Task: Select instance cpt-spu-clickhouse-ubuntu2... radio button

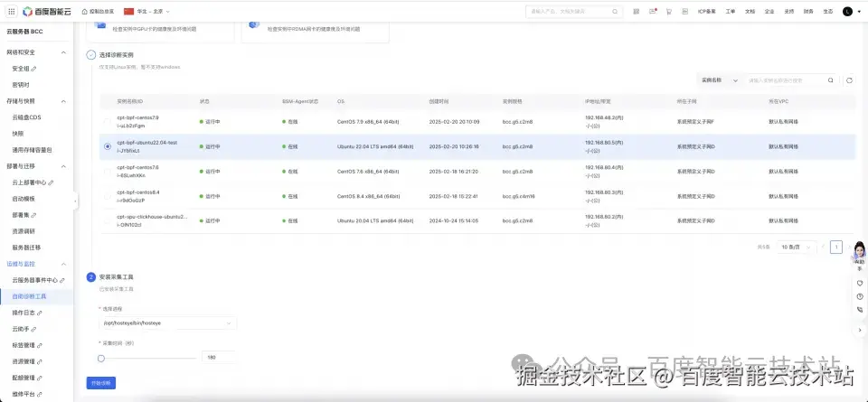Action: (x=108, y=220)
